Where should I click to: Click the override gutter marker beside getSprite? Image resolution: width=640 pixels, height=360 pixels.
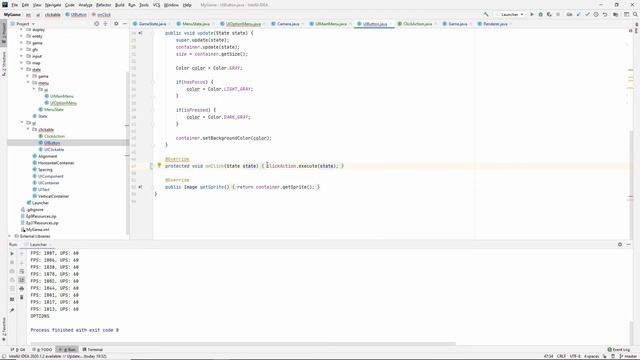pos(140,187)
